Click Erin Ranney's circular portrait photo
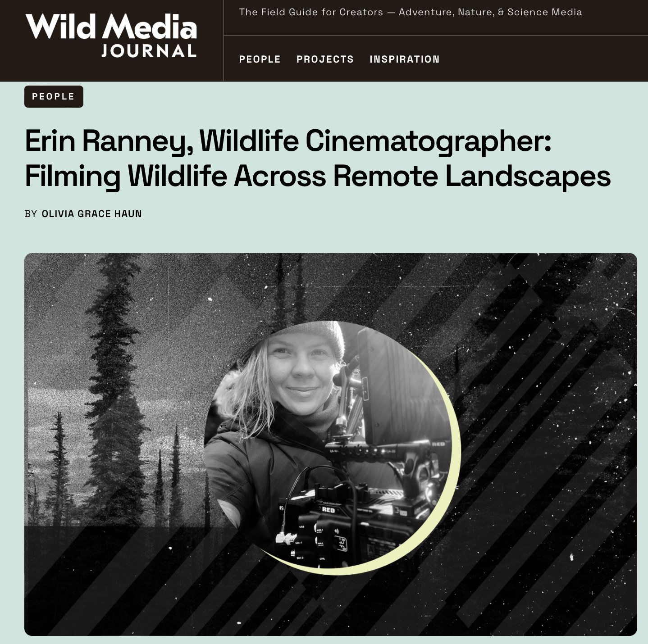The width and height of the screenshot is (648, 644). tap(328, 444)
